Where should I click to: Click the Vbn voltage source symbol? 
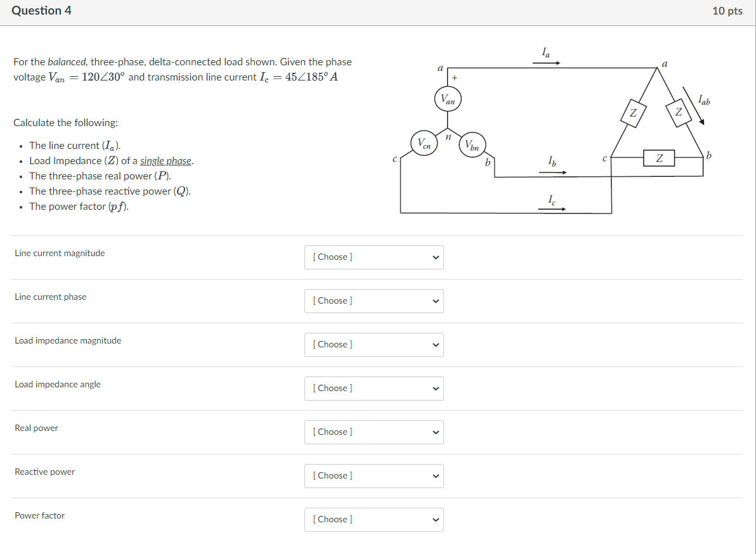[472, 144]
